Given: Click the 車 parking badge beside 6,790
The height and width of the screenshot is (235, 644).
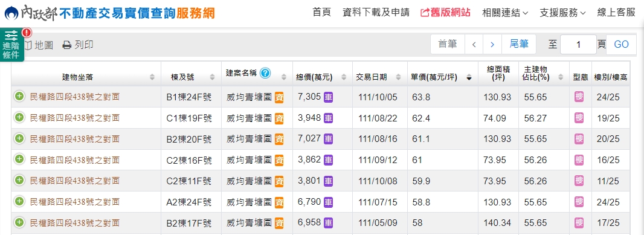Looking at the screenshot, I should (x=328, y=202).
